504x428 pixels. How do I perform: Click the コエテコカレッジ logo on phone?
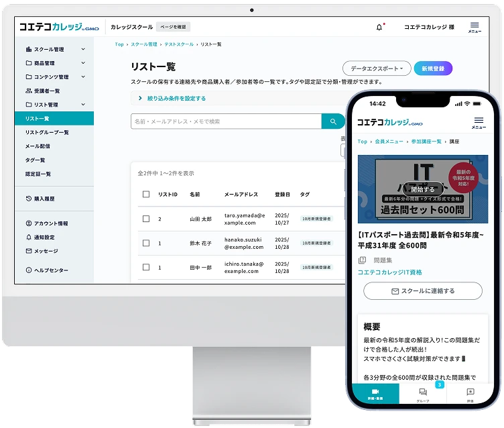tap(389, 122)
